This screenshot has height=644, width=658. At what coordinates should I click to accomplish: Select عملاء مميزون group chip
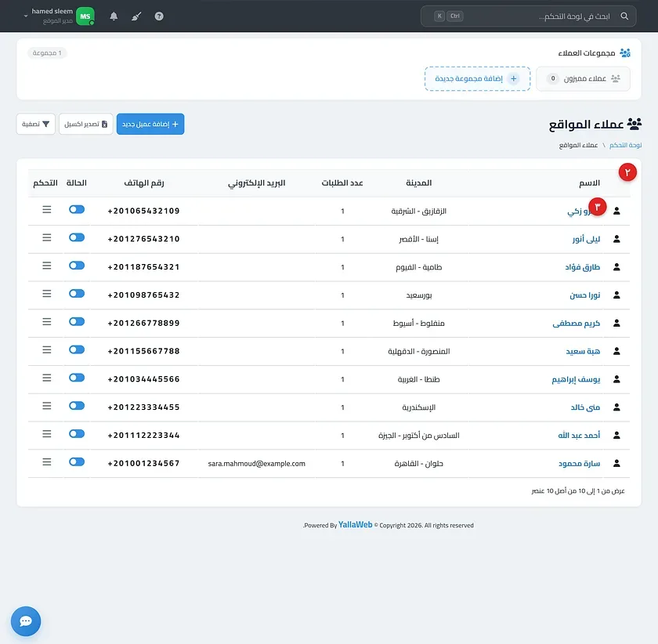[x=583, y=78]
